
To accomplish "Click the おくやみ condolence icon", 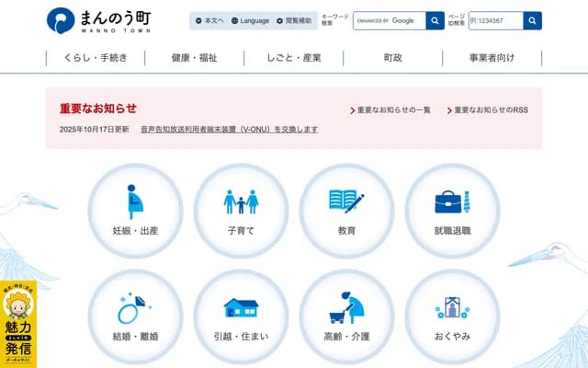I will coord(452,316).
